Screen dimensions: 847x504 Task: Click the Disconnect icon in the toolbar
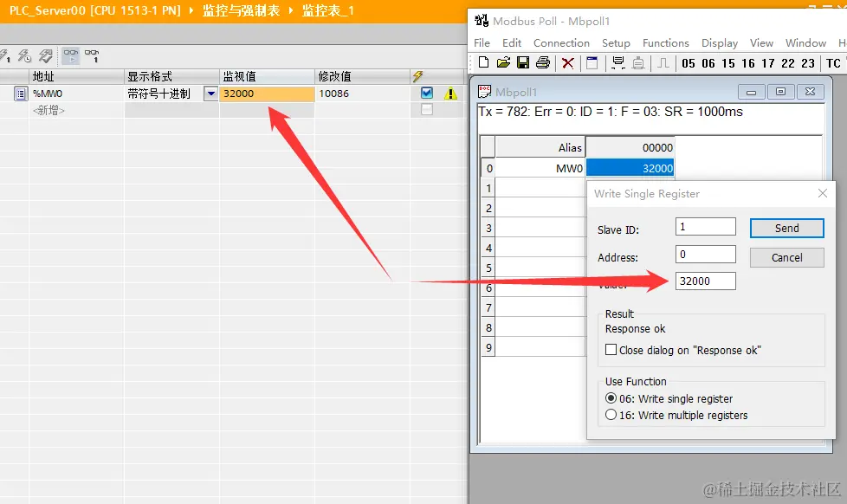click(638, 63)
